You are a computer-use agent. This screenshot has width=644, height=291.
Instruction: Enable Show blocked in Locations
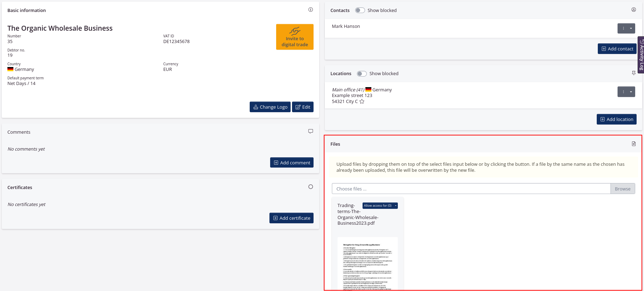362,74
